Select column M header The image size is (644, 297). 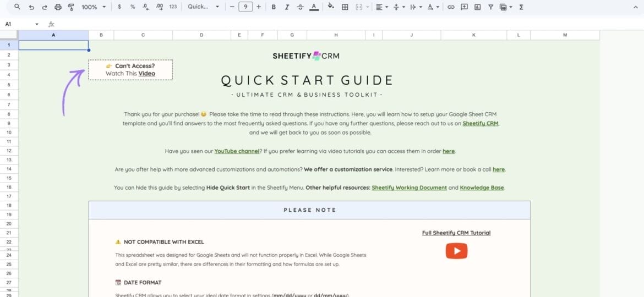[x=565, y=35]
